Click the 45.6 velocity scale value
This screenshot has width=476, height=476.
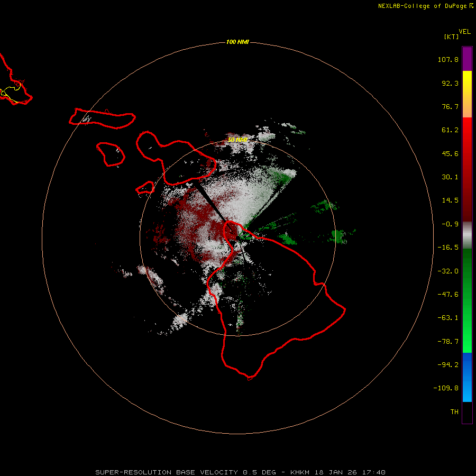tap(450, 153)
